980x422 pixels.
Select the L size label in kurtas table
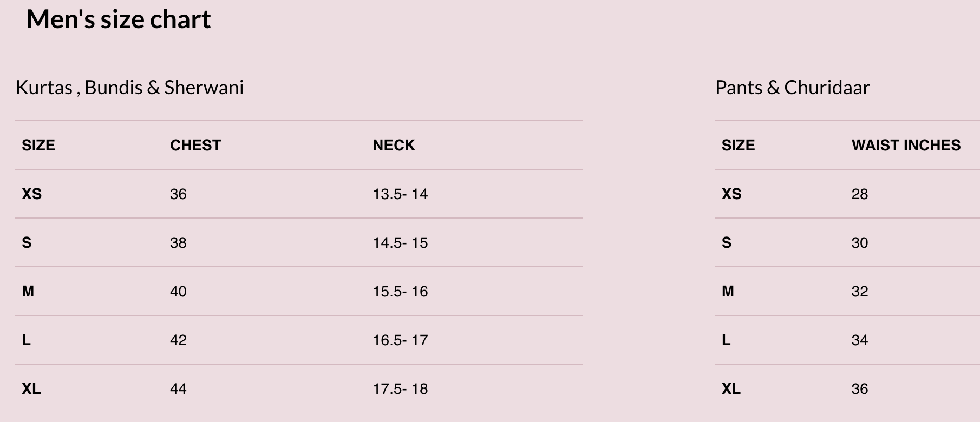(x=26, y=340)
